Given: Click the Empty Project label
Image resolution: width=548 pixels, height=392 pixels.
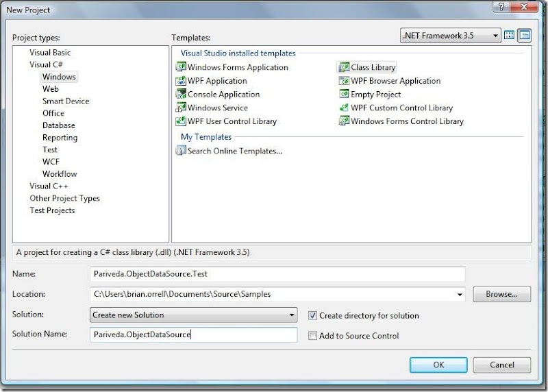Looking at the screenshot, I should coord(375,95).
